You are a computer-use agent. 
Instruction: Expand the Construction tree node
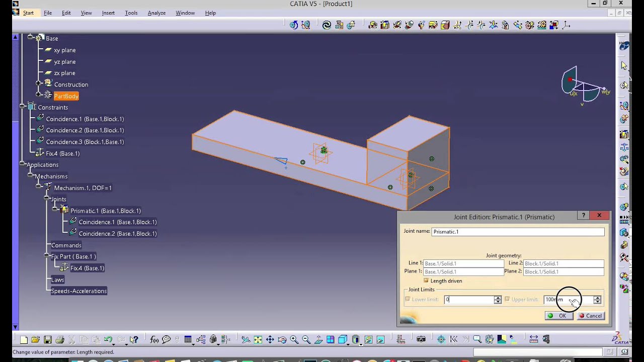39,83
